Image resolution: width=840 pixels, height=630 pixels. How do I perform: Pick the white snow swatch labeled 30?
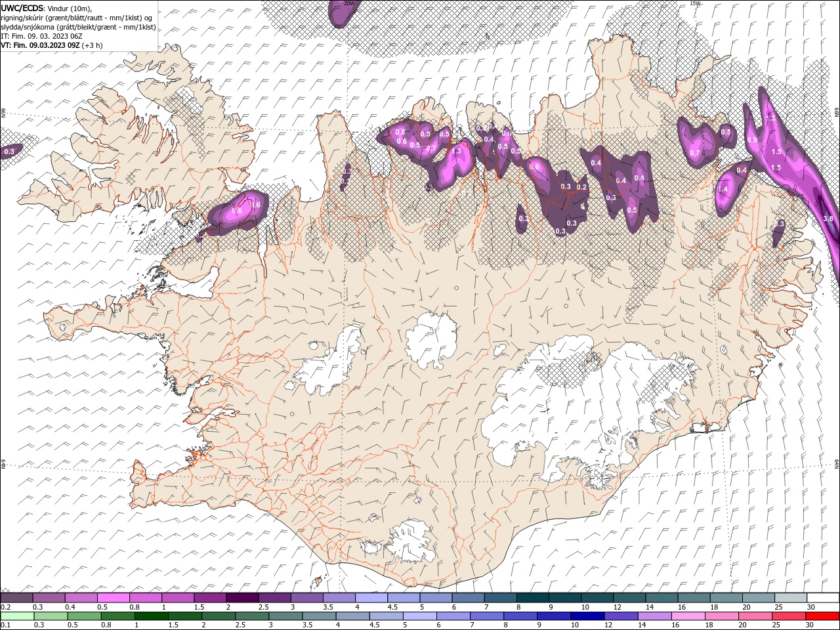pyautogui.click(x=822, y=598)
